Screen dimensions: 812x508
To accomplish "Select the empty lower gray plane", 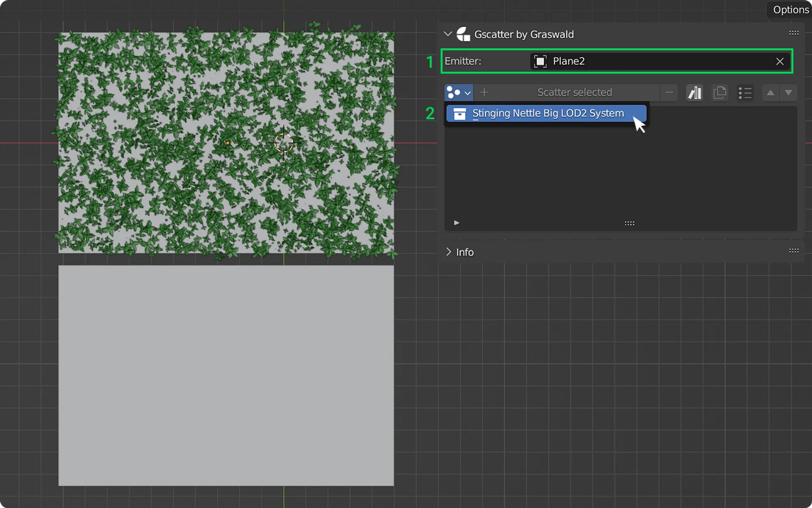I will click(226, 376).
